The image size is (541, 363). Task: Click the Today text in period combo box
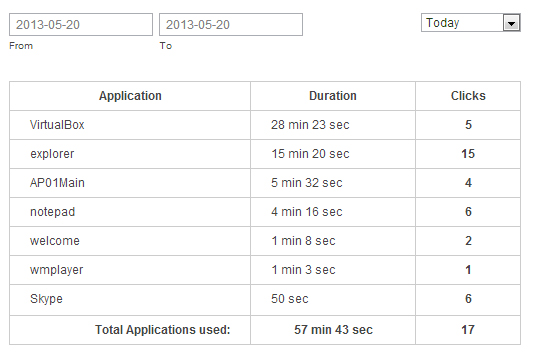(443, 23)
